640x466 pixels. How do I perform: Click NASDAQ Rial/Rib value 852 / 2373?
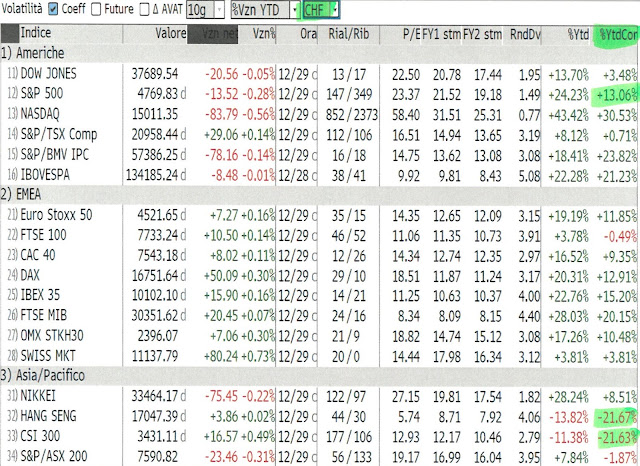pos(352,115)
